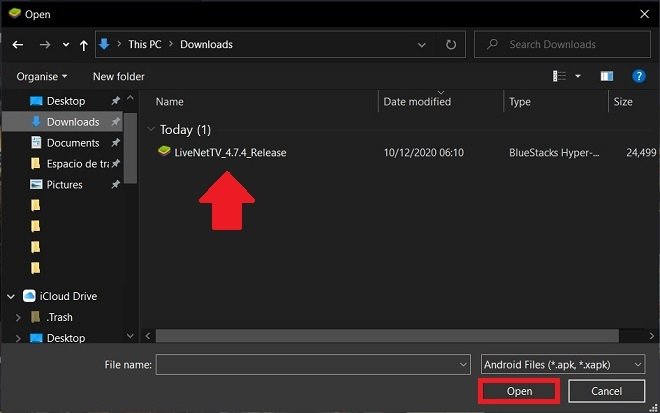
Task: Click the pin icon next to Documents
Action: 115,143
